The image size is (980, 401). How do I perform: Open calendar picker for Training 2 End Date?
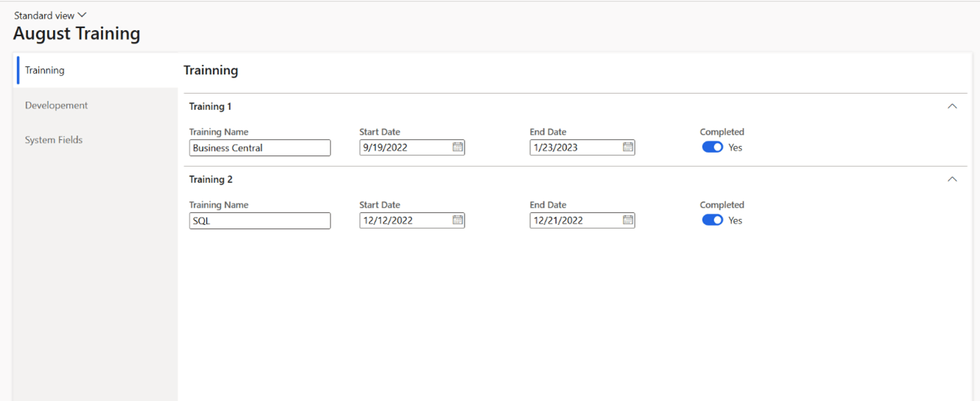(627, 220)
